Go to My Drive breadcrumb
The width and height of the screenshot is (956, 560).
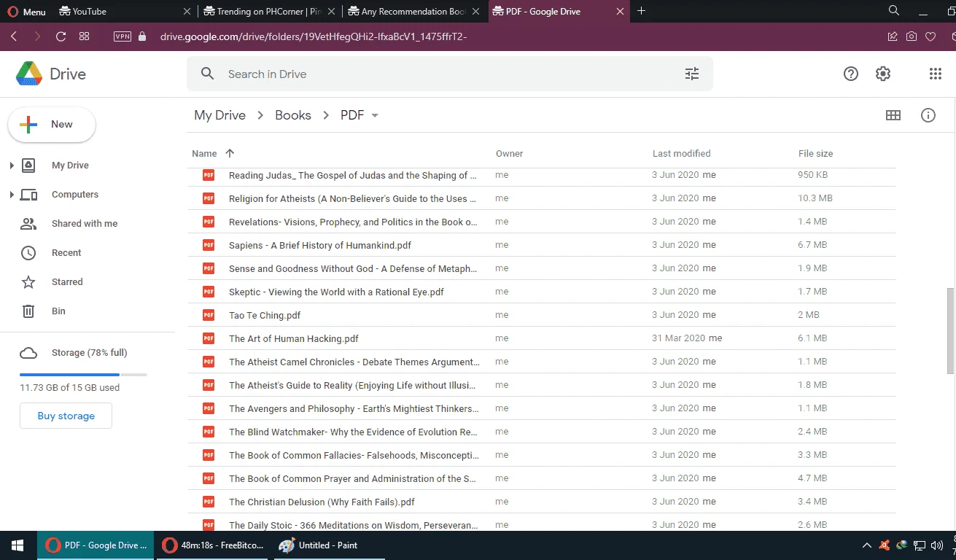pos(219,115)
